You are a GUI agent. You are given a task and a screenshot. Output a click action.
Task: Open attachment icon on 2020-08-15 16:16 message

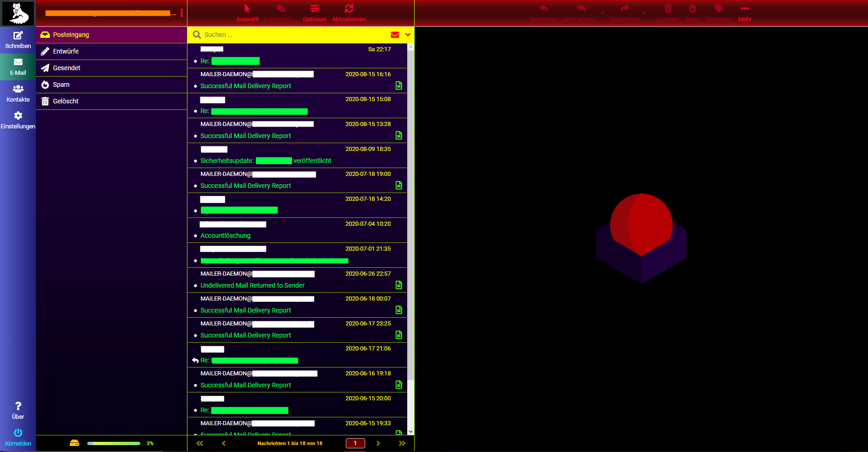(x=399, y=85)
